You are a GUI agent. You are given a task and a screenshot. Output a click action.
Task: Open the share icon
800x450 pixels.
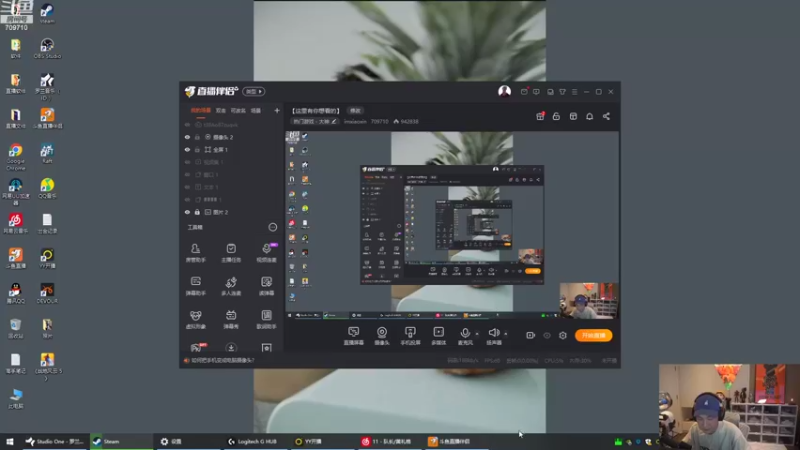606,116
